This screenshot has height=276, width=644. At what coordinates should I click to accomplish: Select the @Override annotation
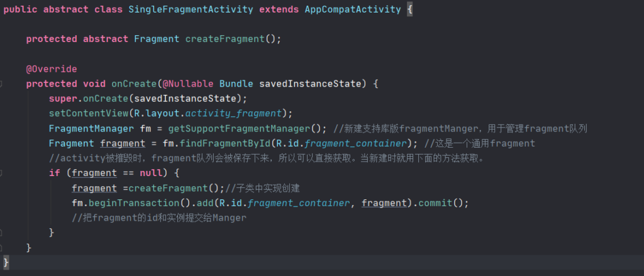point(52,69)
